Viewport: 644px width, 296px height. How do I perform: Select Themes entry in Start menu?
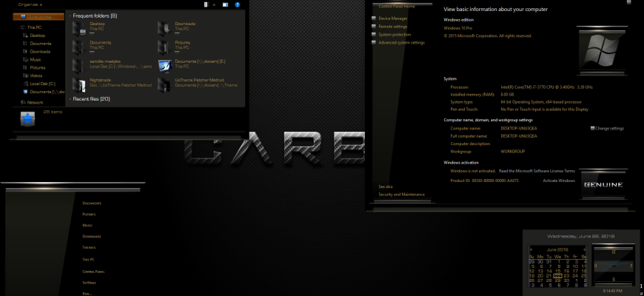click(89, 248)
